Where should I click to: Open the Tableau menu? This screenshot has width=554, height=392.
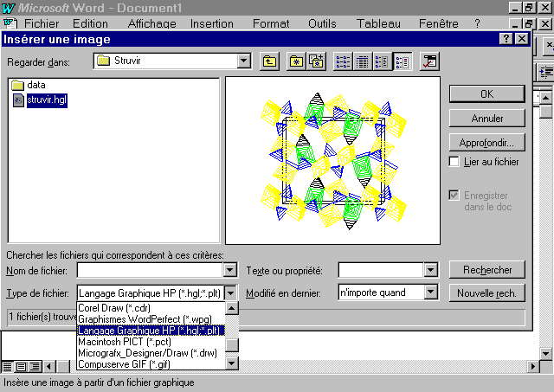378,23
